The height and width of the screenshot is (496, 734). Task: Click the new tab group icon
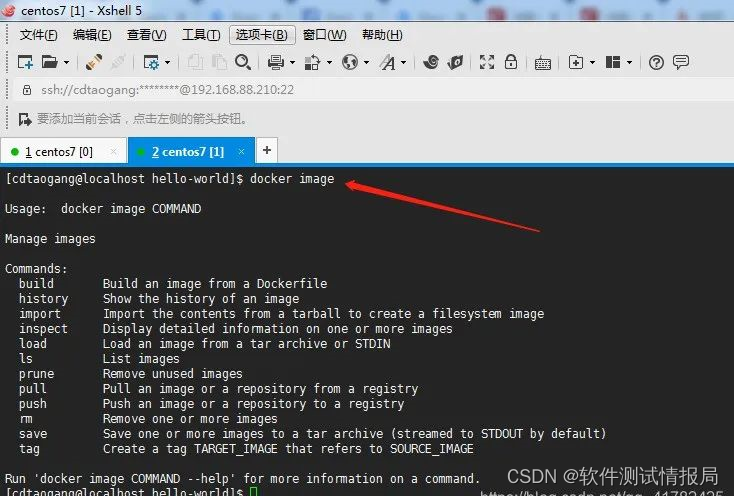coord(575,62)
